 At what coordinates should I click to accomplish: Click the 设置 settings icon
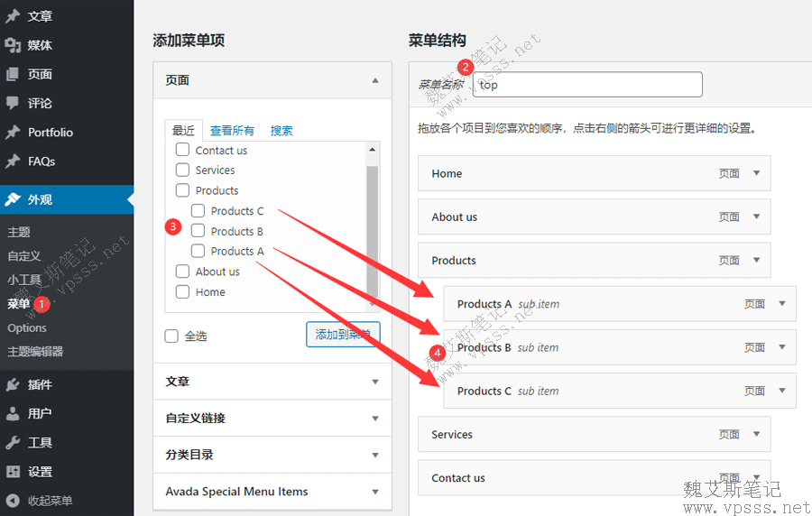[x=13, y=472]
